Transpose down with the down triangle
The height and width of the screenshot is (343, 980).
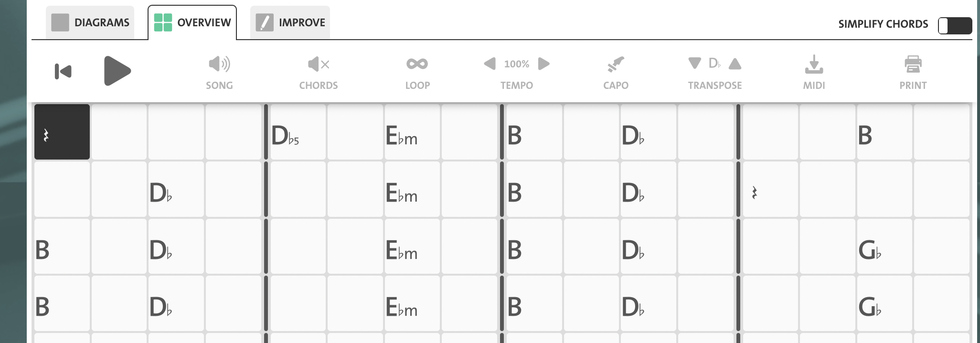point(694,63)
